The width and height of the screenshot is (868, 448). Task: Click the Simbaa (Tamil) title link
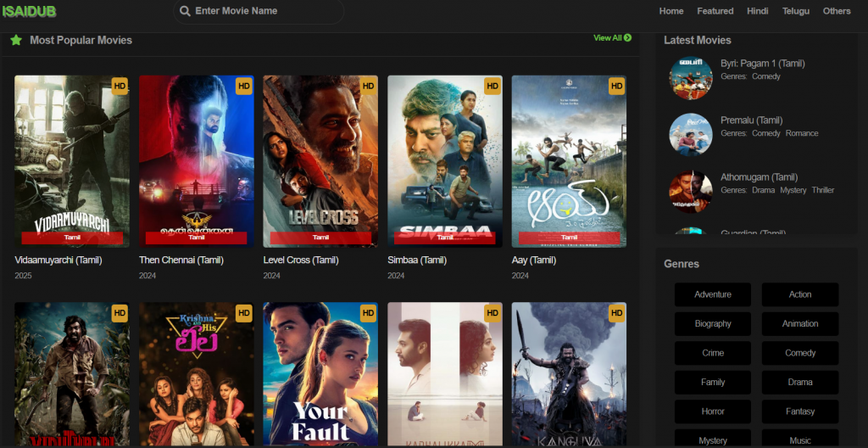(417, 260)
